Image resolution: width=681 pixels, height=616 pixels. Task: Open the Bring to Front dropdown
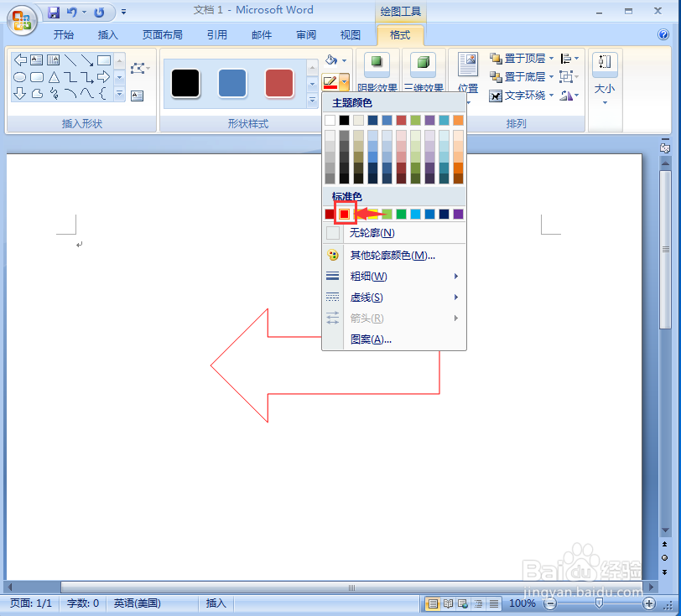pyautogui.click(x=551, y=58)
